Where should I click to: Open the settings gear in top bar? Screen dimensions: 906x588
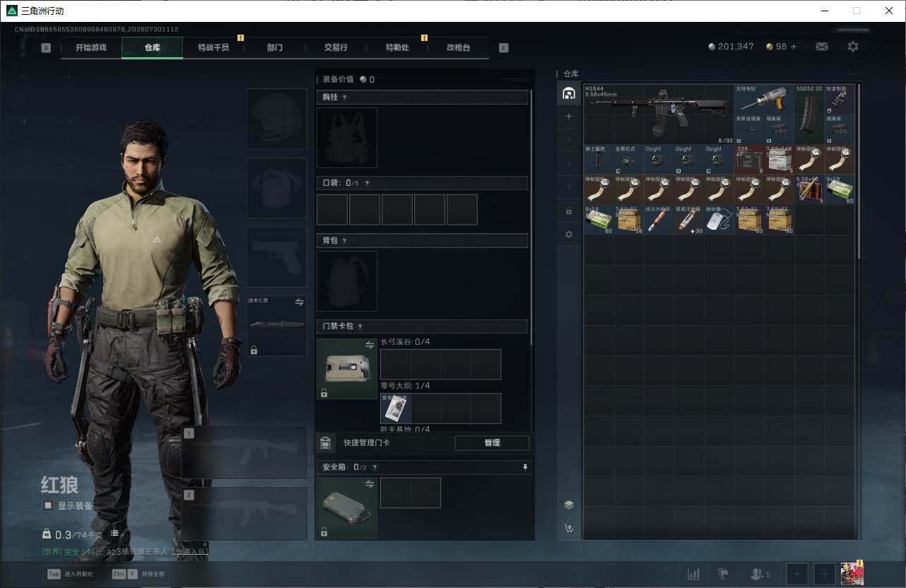(853, 47)
